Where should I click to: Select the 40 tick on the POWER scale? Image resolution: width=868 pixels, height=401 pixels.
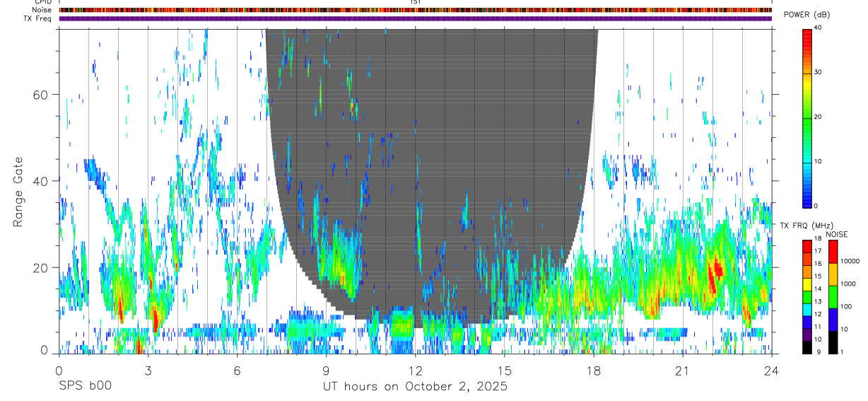pyautogui.click(x=818, y=28)
